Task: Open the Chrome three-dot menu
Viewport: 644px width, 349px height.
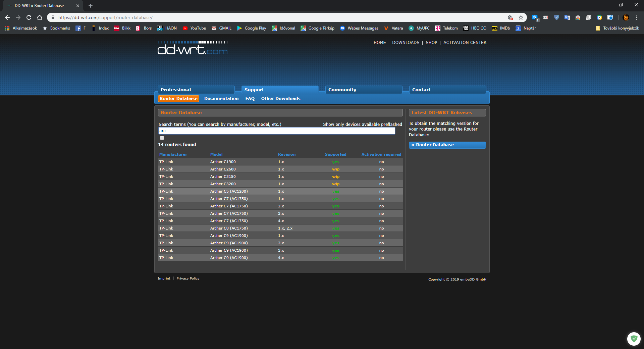Action: coord(637,17)
